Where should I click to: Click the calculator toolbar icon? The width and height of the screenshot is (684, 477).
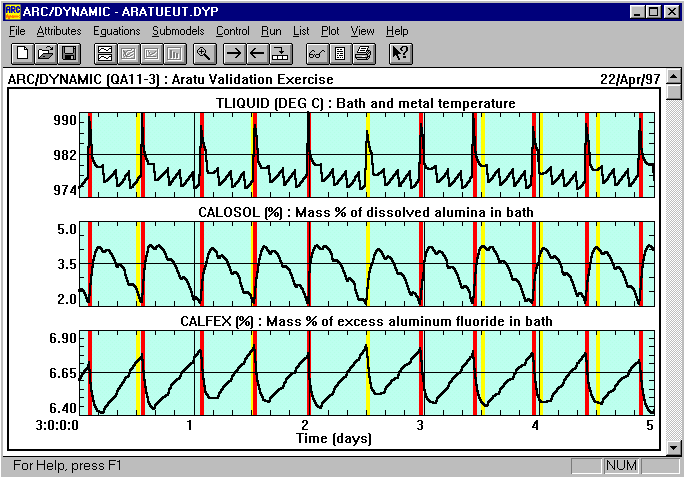[x=339, y=53]
